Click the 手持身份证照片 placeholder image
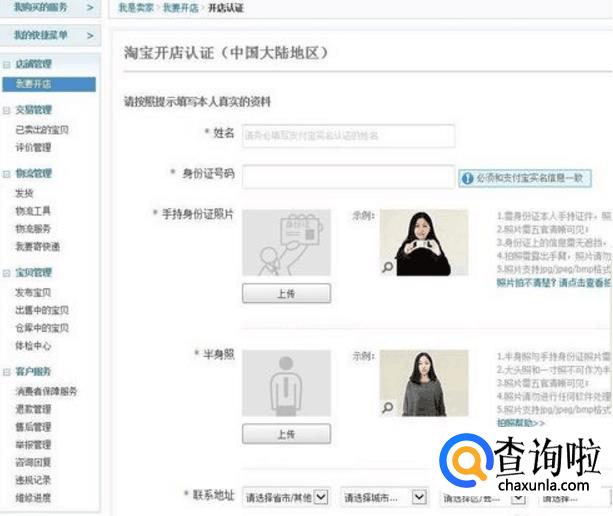The image size is (613, 516). [x=287, y=242]
